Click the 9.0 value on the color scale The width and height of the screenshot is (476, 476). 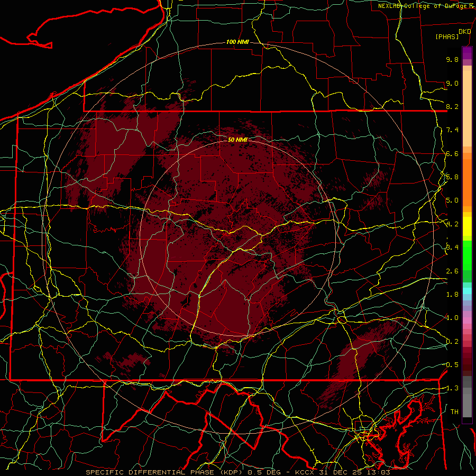coord(452,83)
